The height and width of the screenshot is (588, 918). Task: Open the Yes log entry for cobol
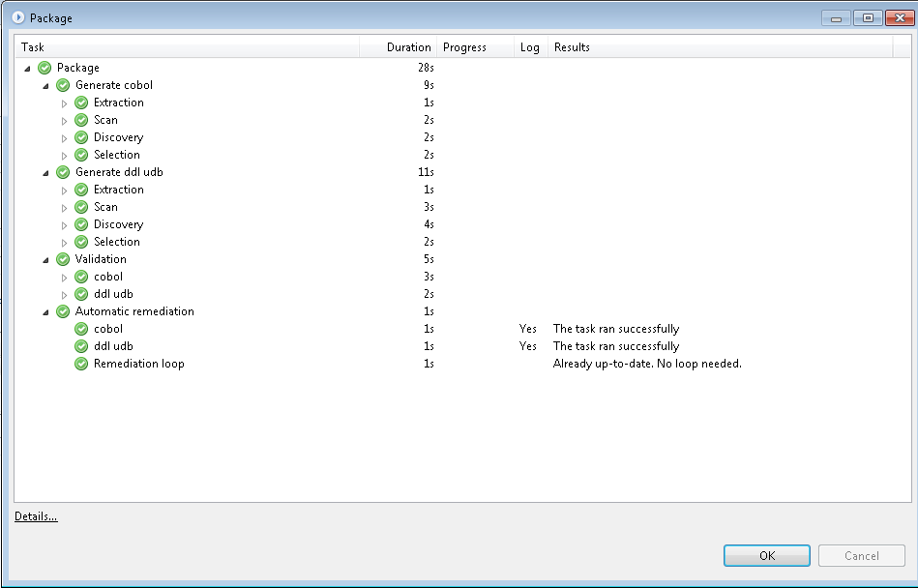click(527, 329)
